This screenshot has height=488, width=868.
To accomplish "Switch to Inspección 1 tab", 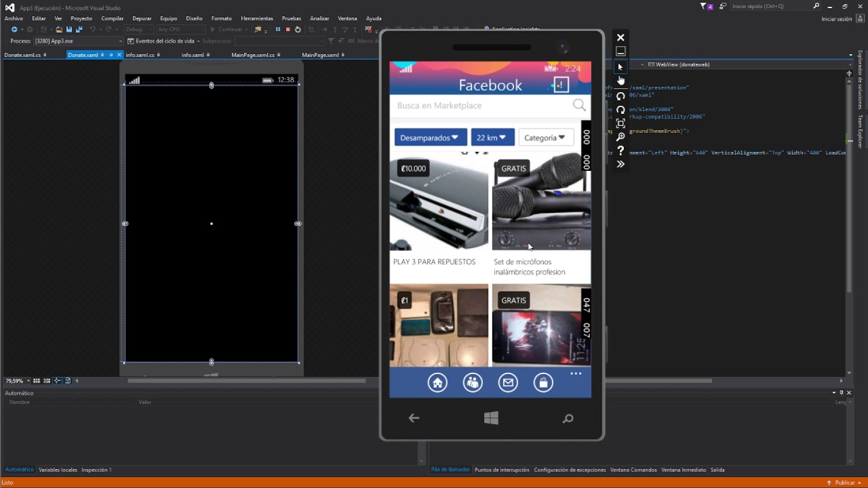I will tap(96, 470).
